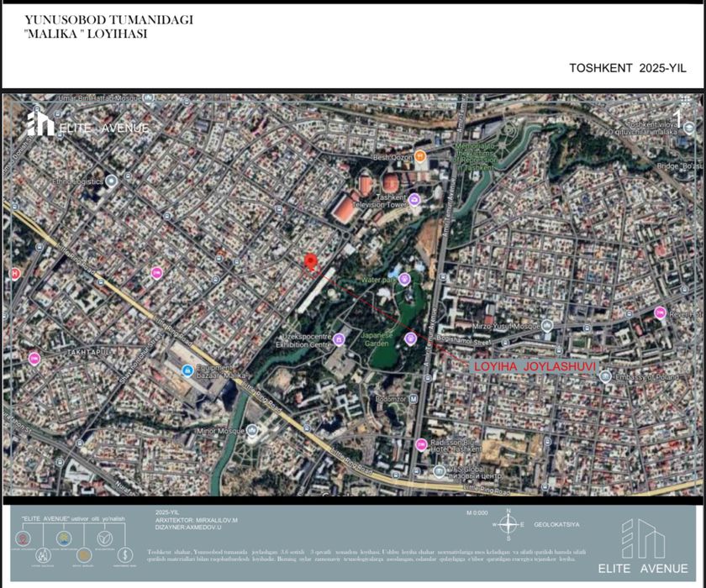Select the YUNUSOBOD TUMANIDAGI title line
This screenshot has width=706, height=588.
(x=108, y=20)
